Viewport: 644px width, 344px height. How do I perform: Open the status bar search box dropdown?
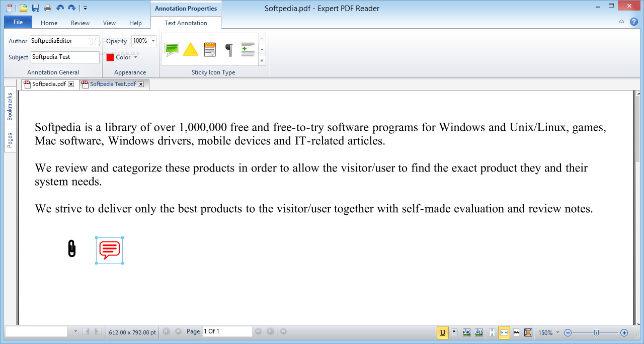click(76, 331)
